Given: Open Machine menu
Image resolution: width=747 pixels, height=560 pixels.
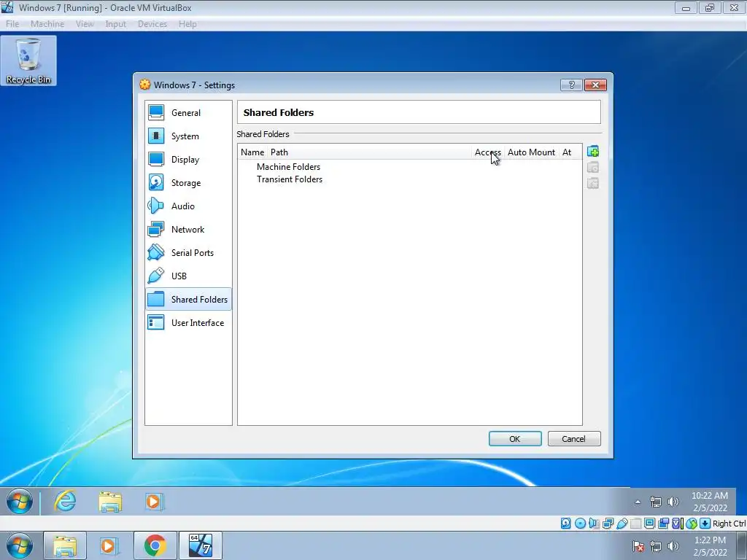Looking at the screenshot, I should [x=47, y=24].
